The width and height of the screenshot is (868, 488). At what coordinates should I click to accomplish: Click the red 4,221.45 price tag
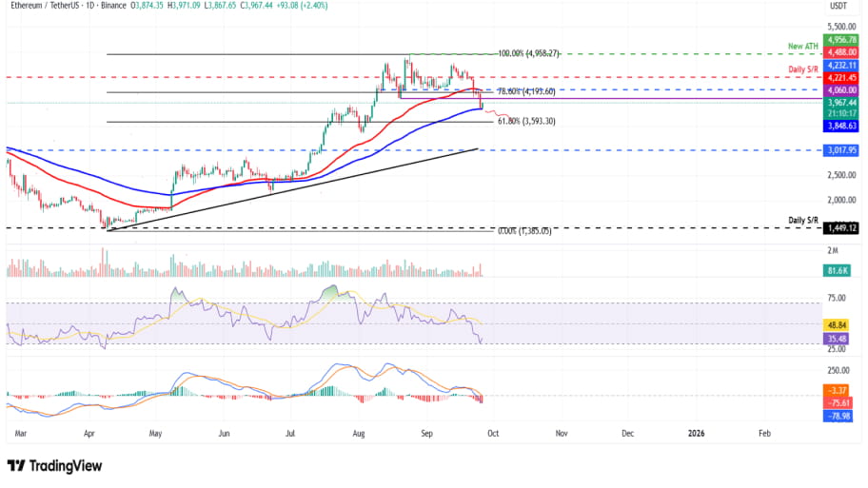click(x=840, y=77)
